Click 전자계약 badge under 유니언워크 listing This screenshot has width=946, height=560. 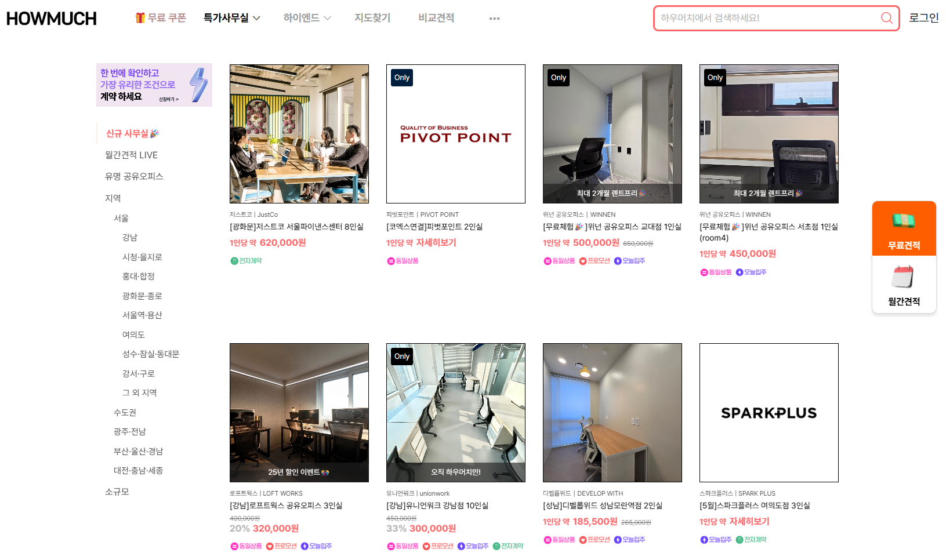pos(508,546)
